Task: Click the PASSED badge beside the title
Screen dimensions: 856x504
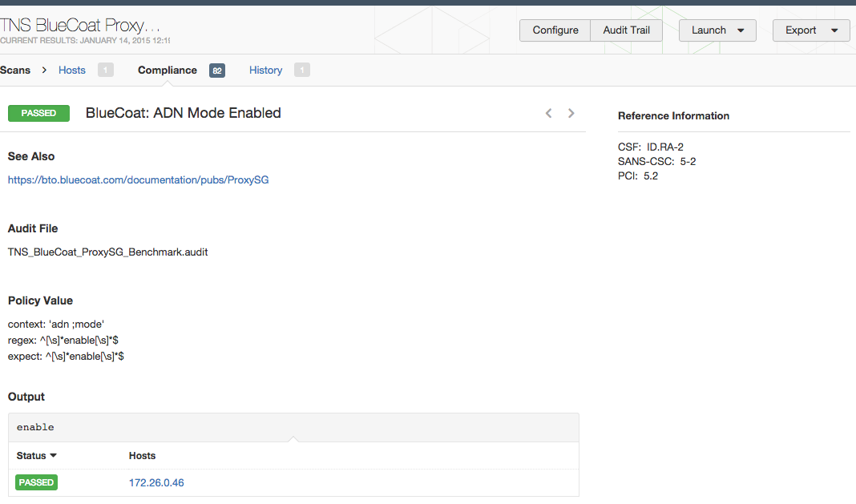Action: pos(38,113)
